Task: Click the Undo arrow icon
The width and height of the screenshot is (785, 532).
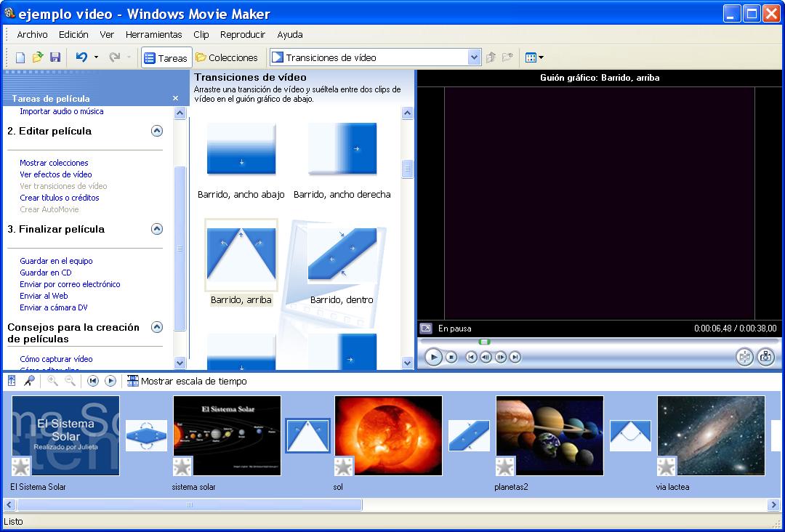Action: (81, 57)
